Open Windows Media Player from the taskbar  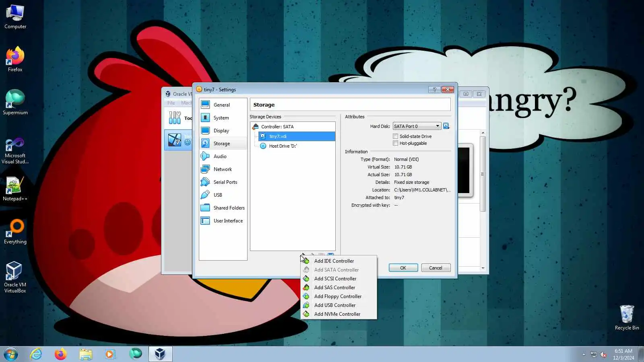click(110, 354)
